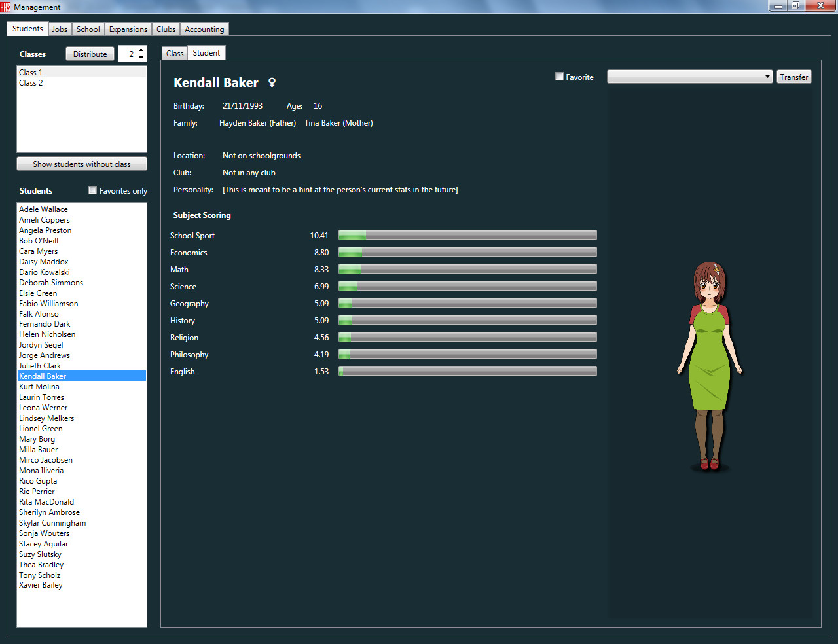The height and width of the screenshot is (644, 838).
Task: Select Class 2 in classes list
Action: click(x=82, y=82)
